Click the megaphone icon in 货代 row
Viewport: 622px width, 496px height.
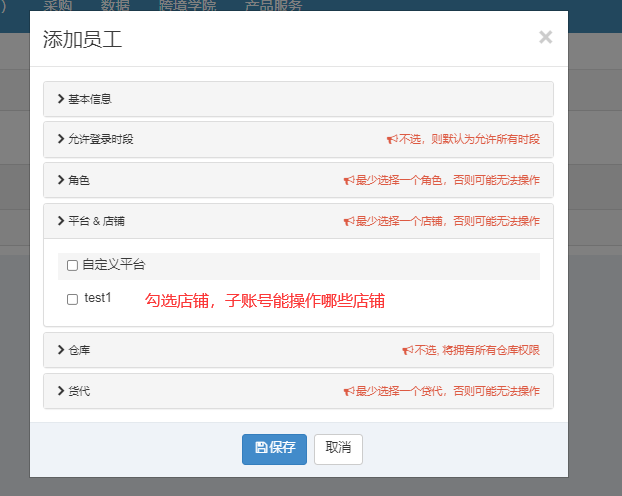tap(349, 391)
